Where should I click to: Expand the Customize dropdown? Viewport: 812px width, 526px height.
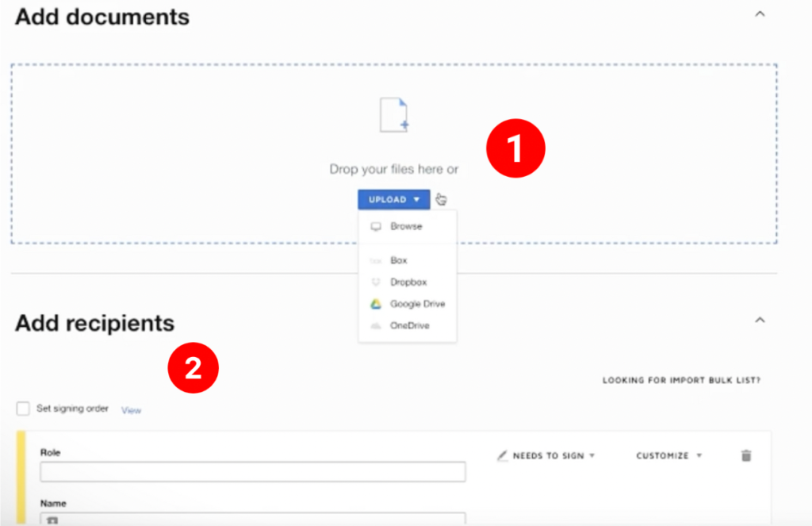(668, 455)
